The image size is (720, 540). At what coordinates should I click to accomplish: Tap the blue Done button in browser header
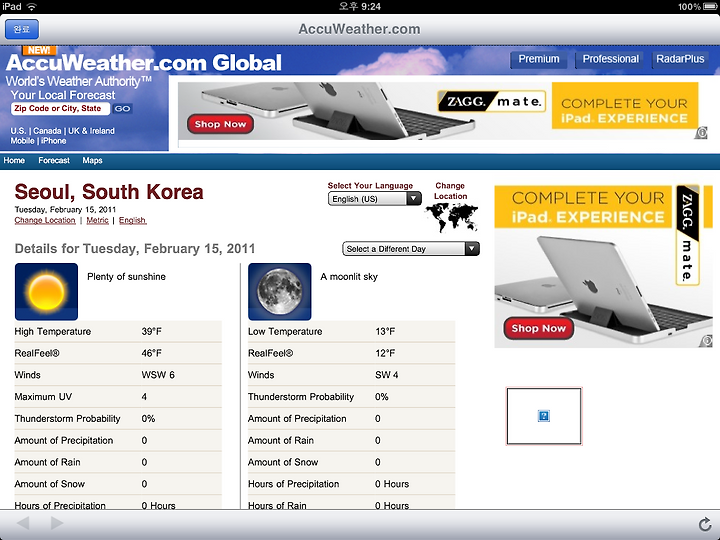22,29
